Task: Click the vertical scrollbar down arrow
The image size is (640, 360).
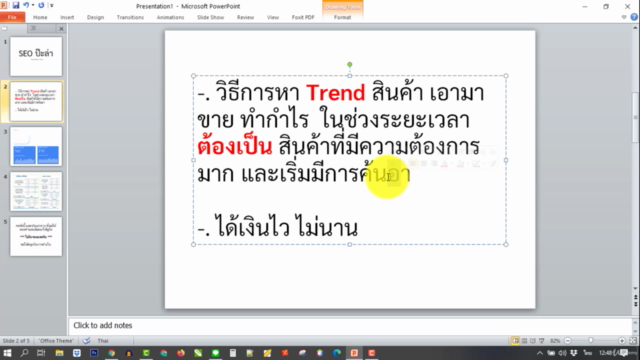Action: pos(636,289)
